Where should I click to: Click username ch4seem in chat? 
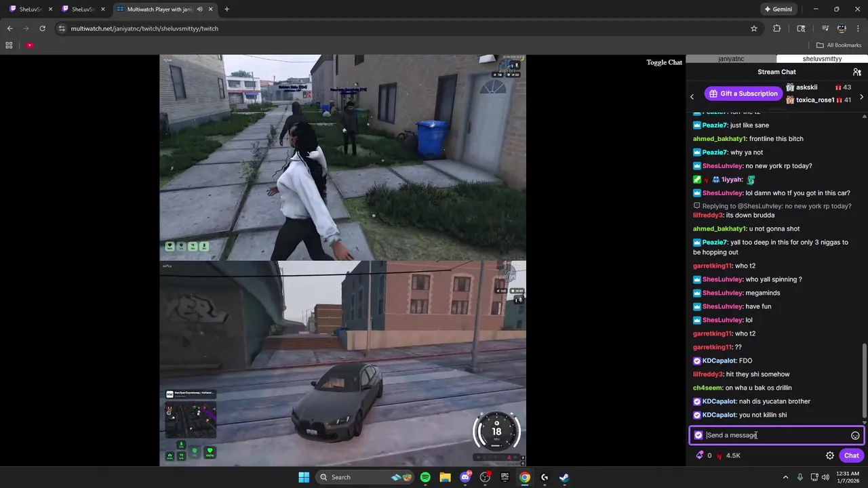click(708, 388)
